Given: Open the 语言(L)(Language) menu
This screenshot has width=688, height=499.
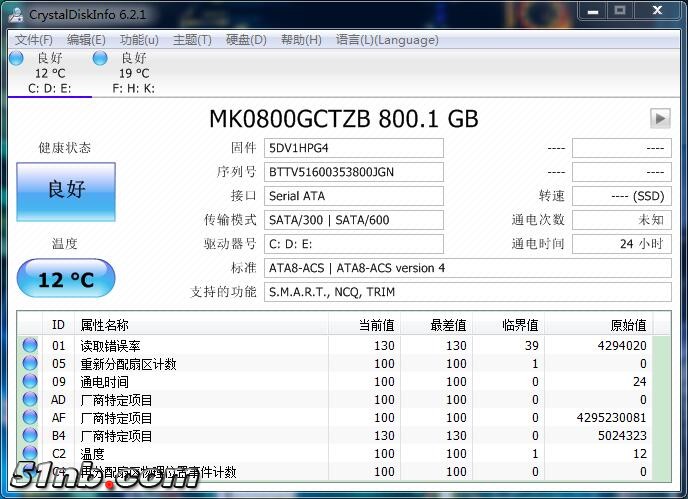Looking at the screenshot, I should coord(387,40).
